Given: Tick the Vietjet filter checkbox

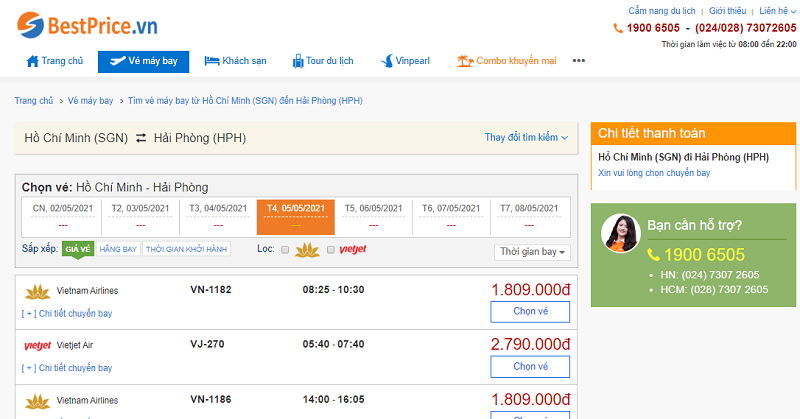Looking at the screenshot, I should point(331,250).
